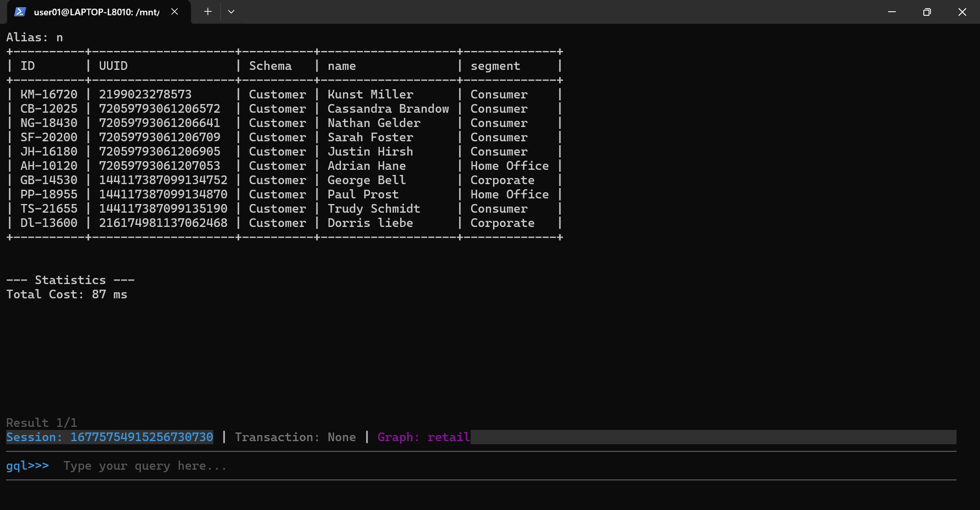Click Transaction: None in status bar
This screenshot has height=510, width=980.
click(295, 437)
